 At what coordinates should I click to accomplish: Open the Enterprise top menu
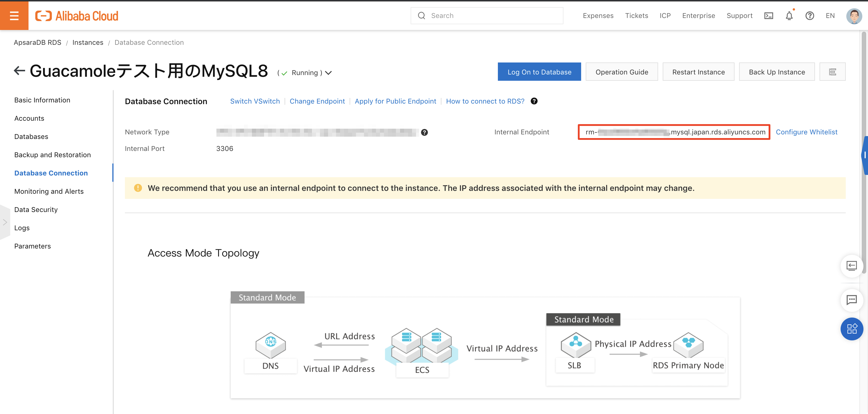pos(699,16)
